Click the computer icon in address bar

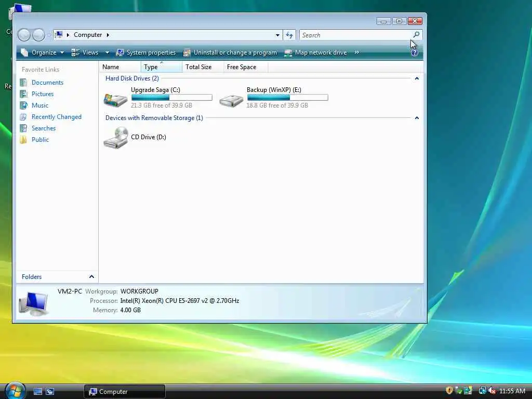pyautogui.click(x=59, y=35)
